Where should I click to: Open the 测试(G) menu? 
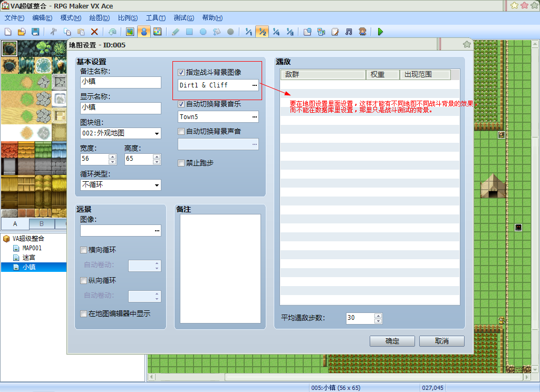184,18
